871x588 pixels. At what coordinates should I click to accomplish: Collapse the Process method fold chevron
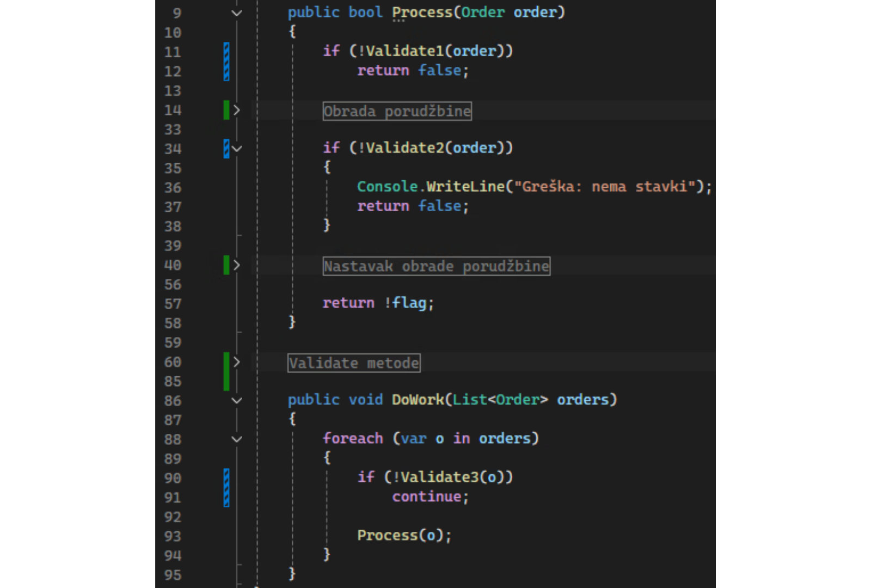pos(237,13)
